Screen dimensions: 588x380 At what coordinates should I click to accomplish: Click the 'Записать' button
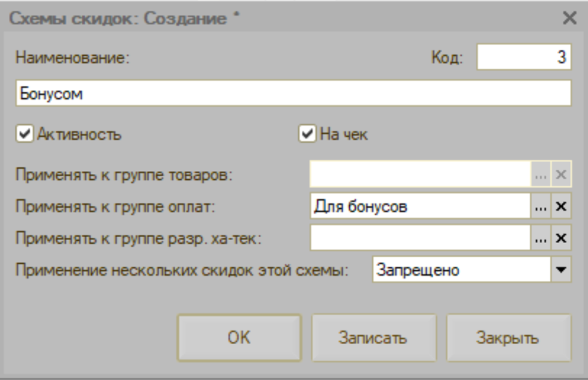[x=373, y=338]
